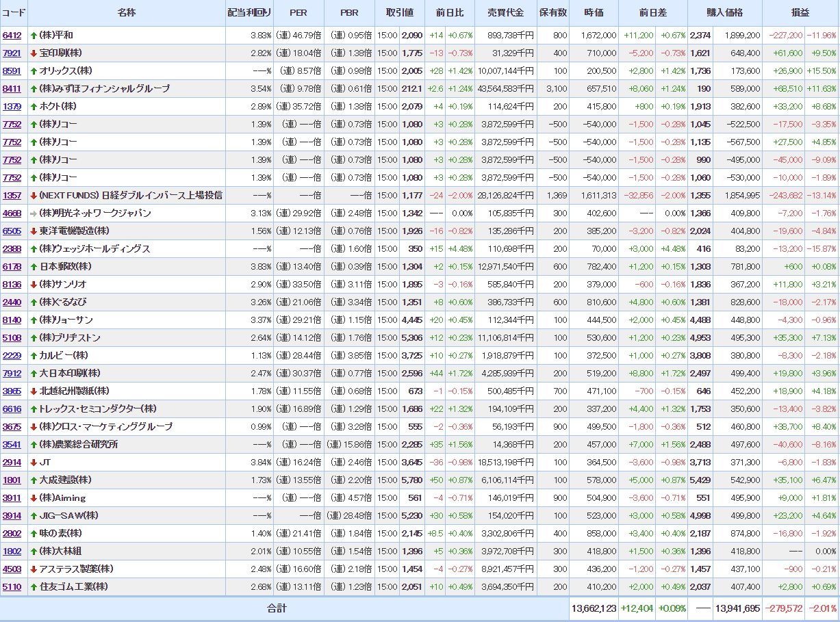Click the green up arrow beside JIG-SAW(株)
The image size is (840, 622).
[34, 516]
